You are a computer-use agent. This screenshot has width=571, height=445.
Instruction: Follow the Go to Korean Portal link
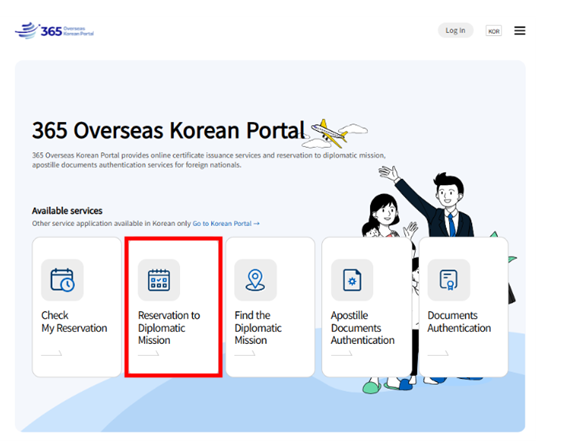[226, 224]
